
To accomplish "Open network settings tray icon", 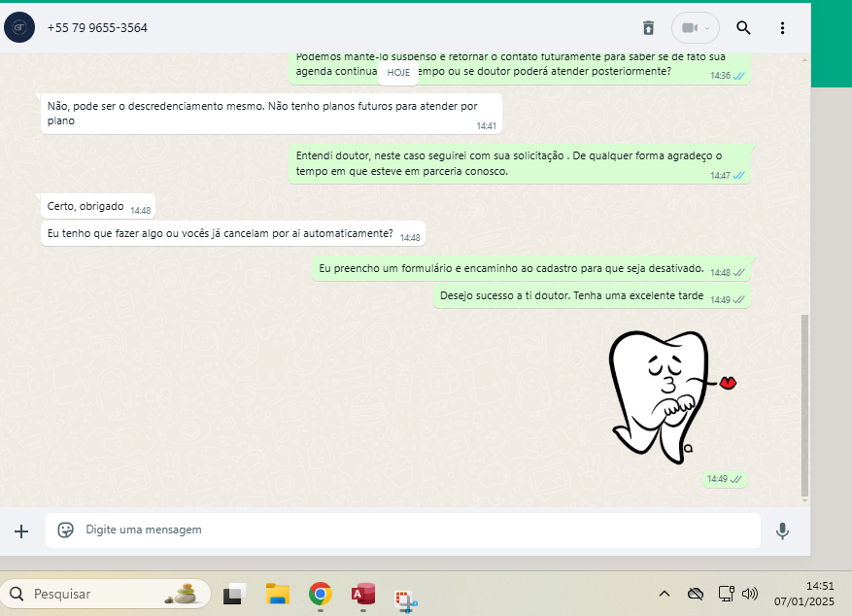I will point(726,594).
